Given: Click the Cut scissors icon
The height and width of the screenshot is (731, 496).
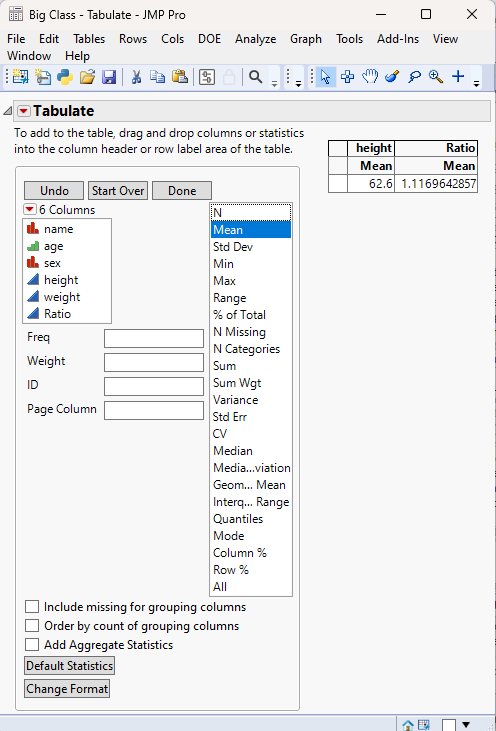Looking at the screenshot, I should pyautogui.click(x=136, y=77).
